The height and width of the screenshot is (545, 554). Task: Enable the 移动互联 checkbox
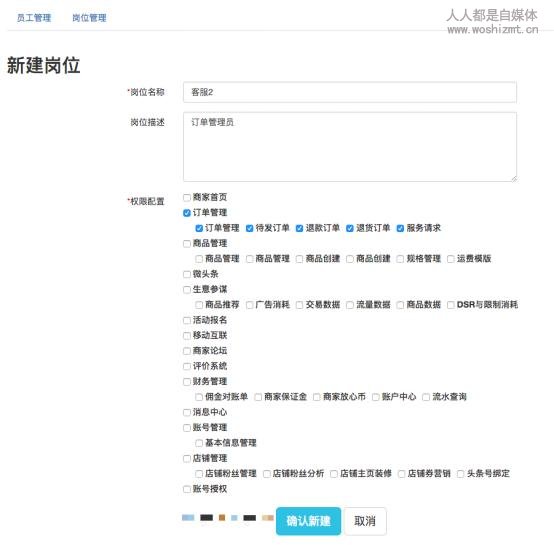(187, 336)
